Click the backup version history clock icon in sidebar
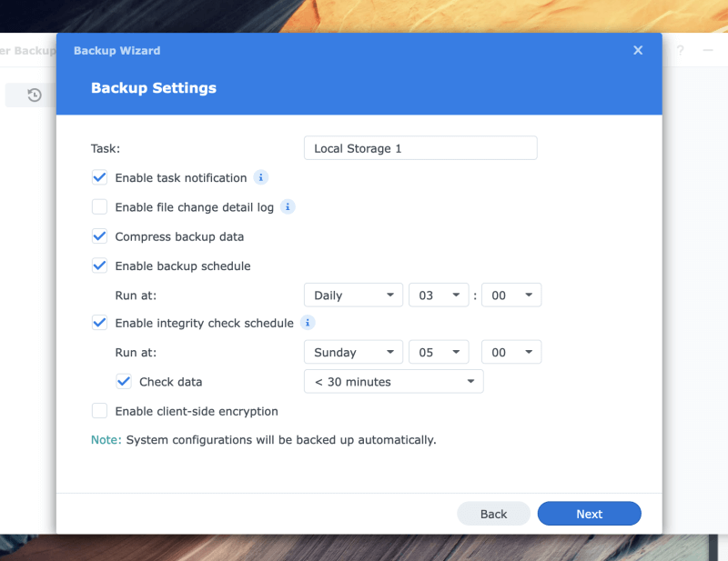Image resolution: width=728 pixels, height=561 pixels. [x=34, y=95]
